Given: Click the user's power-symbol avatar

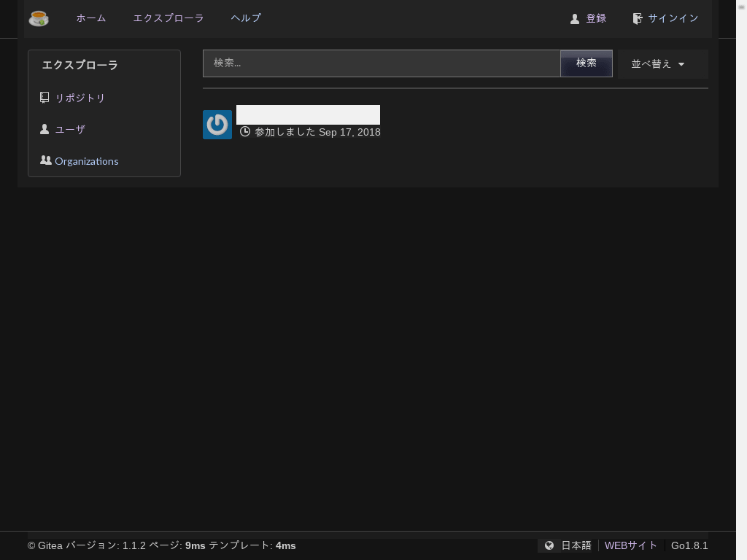Looking at the screenshot, I should pyautogui.click(x=217, y=124).
